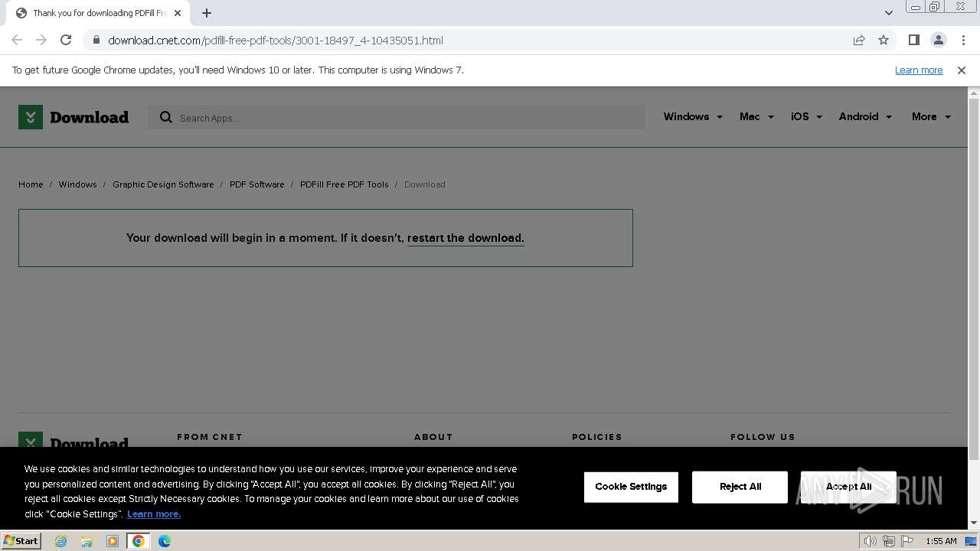Open the browser side panel icon

914,40
